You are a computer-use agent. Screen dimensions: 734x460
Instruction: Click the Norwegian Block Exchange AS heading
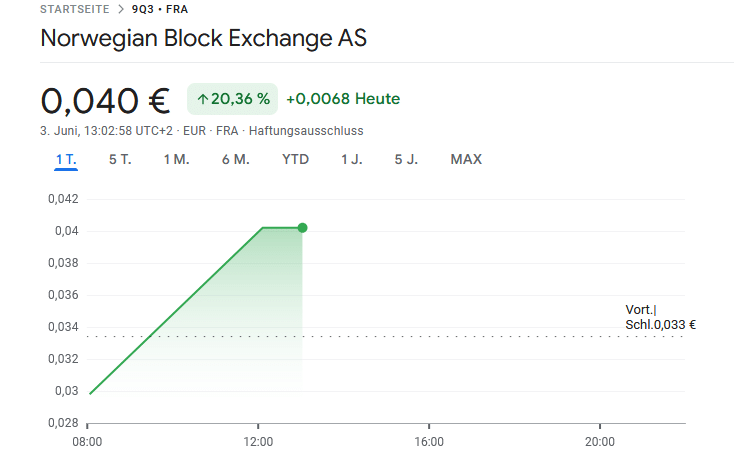[204, 40]
